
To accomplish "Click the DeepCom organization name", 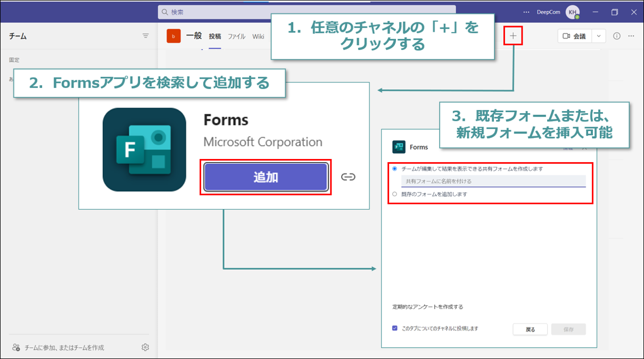I will (548, 12).
